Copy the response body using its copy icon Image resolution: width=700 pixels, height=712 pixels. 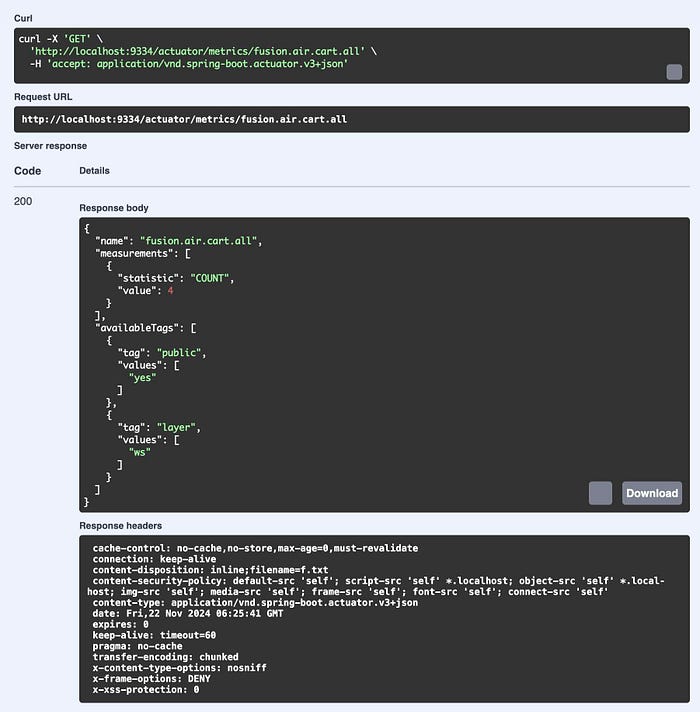600,493
